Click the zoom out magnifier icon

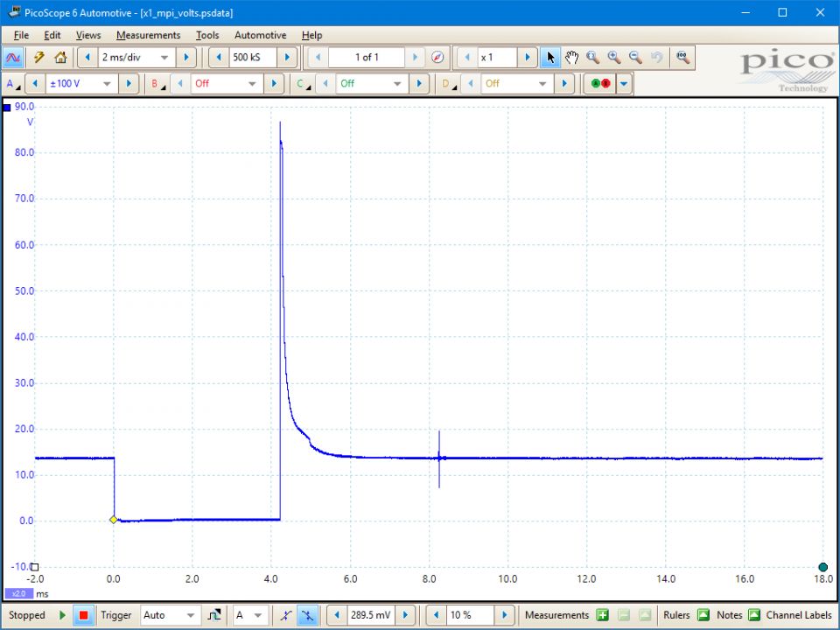[x=635, y=58]
